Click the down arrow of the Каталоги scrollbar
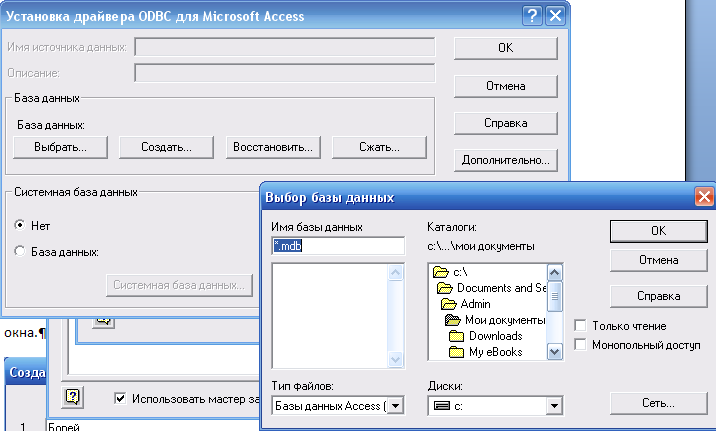The height and width of the screenshot is (431, 716). click(x=554, y=352)
